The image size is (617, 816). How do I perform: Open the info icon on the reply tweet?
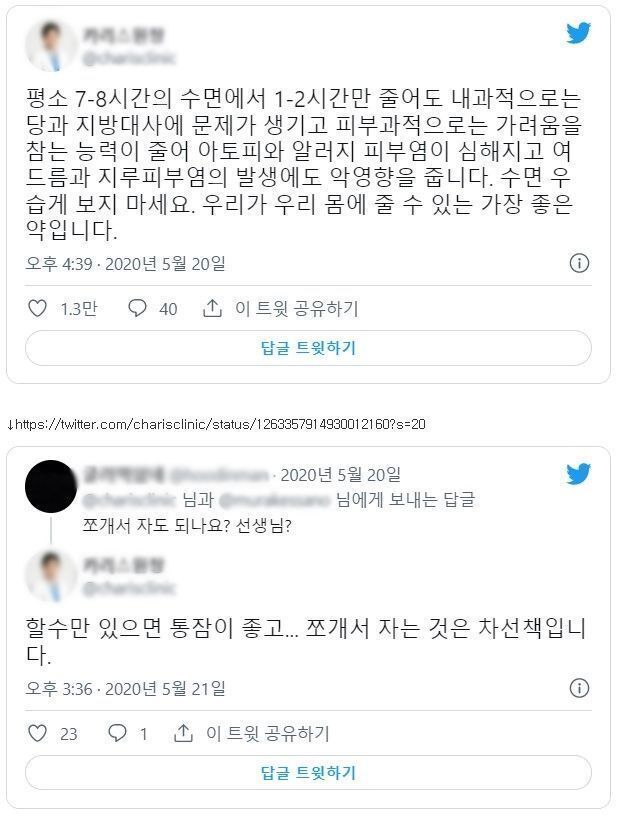point(579,687)
